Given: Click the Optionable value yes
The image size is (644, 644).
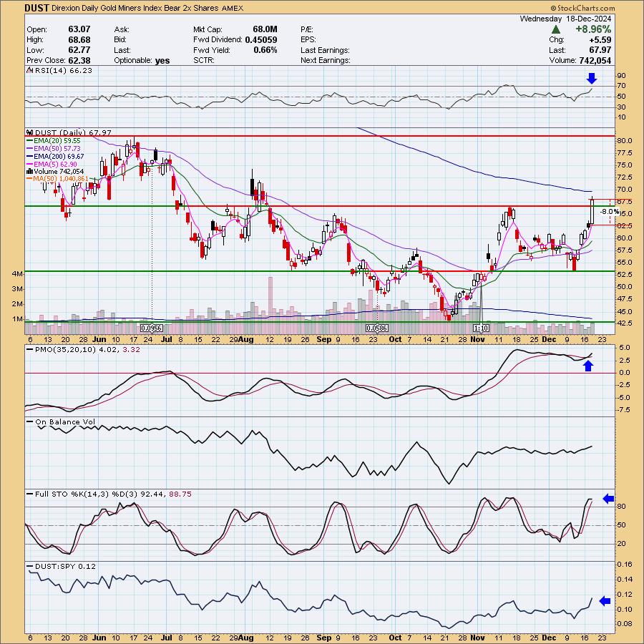Looking at the screenshot, I should click(x=162, y=61).
